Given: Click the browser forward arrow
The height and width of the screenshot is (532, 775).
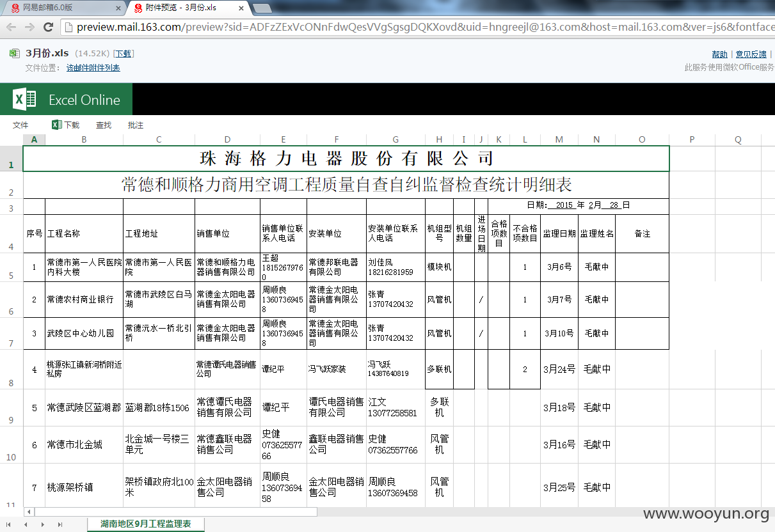Looking at the screenshot, I should (x=29, y=27).
